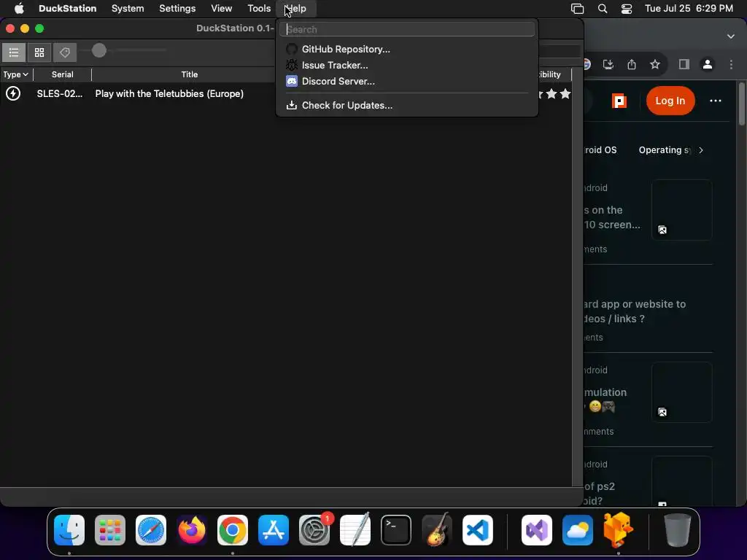Open the of ps2 post link
The height and width of the screenshot is (560, 747).
pos(600,494)
